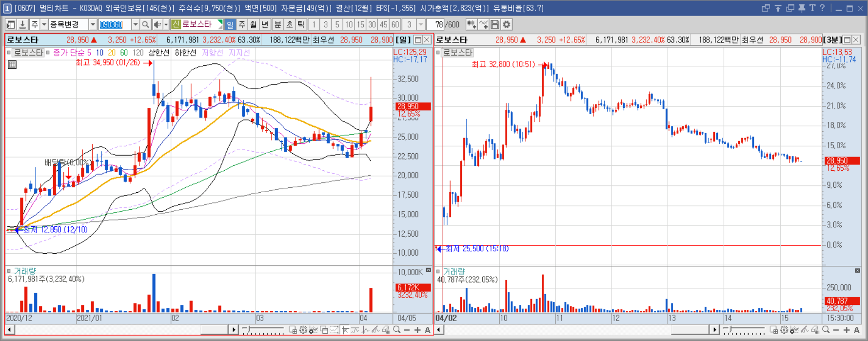Click the data table grid icon on daily chart

point(12,64)
